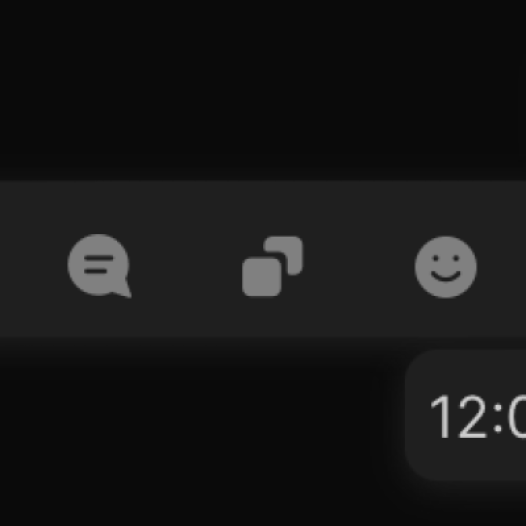Click the copy overlapping squares icon
Viewport: 526px width, 526px height.
[272, 266]
